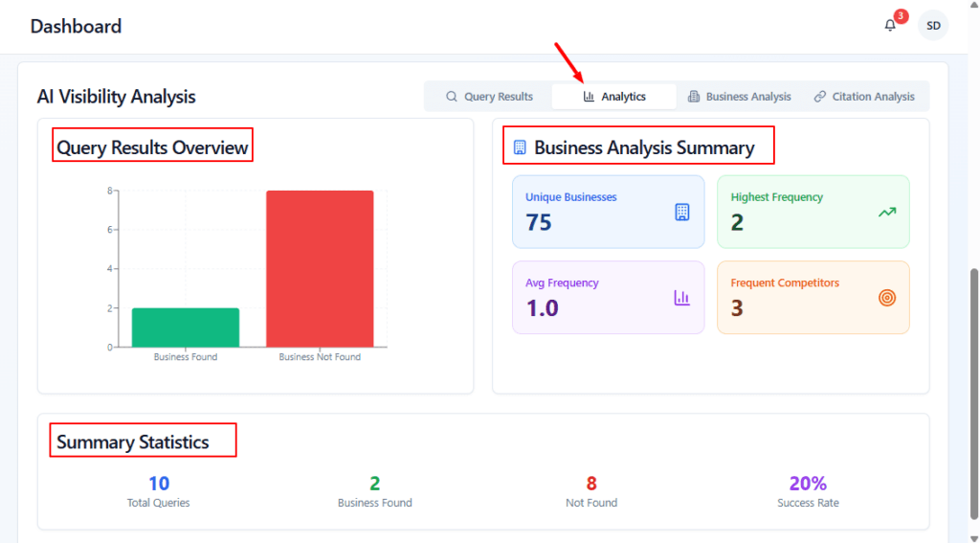Image resolution: width=980 pixels, height=543 pixels.
Task: Click the building icon beside Business Analysis Summary
Action: pos(520,147)
